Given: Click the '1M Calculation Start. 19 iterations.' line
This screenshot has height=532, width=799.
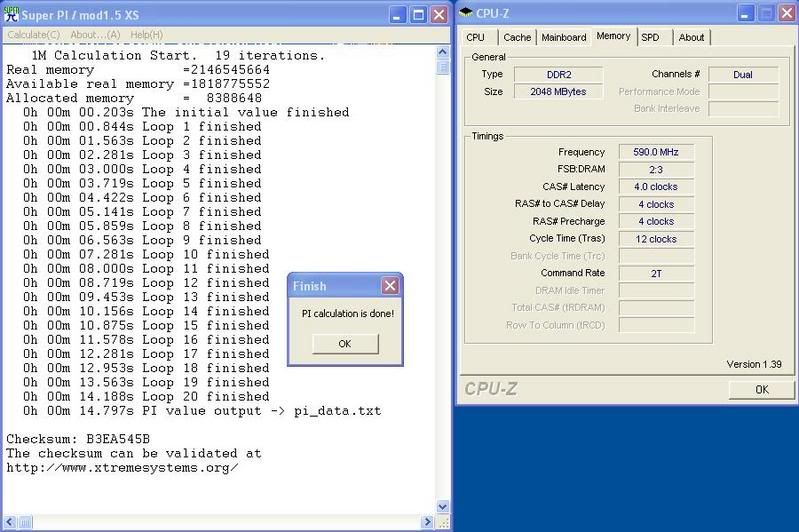Looking at the screenshot, I should pyautogui.click(x=178, y=56).
